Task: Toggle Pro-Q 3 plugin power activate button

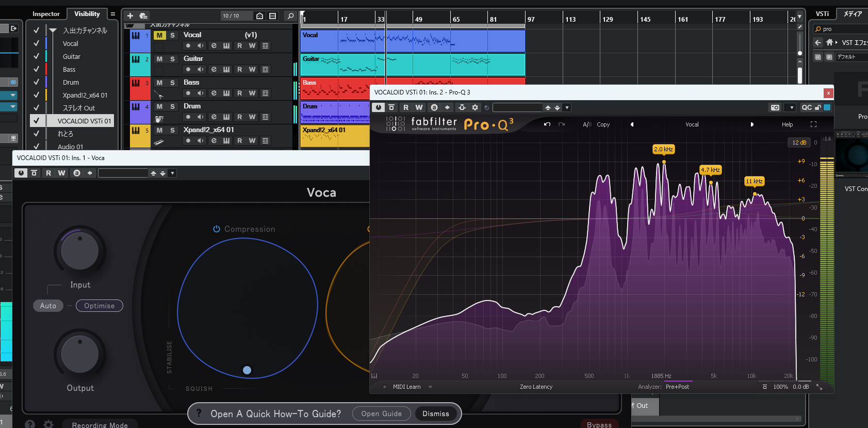Action: coord(379,107)
